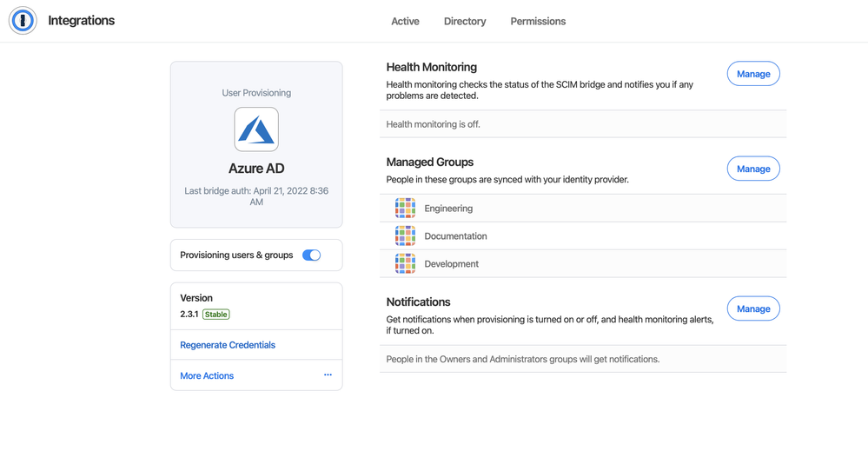Screen dimensions: 868x451
Task: Click the Development group icon
Action: point(405,264)
